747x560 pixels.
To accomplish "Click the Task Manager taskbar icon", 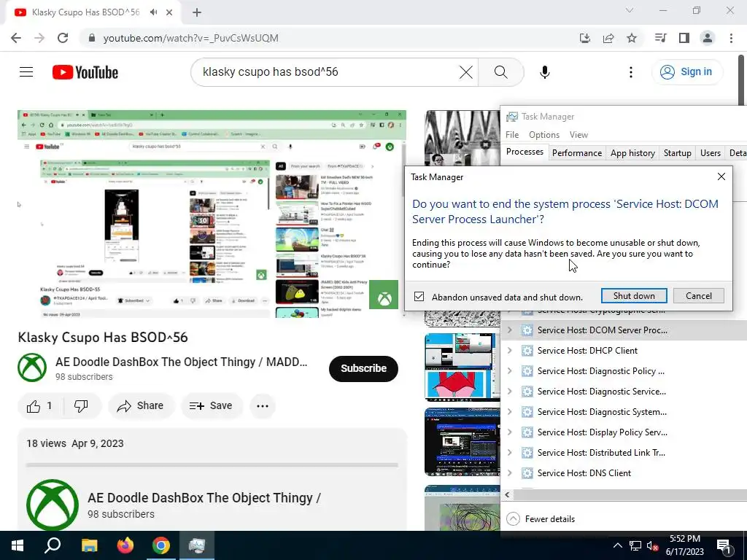I will pyautogui.click(x=197, y=545).
